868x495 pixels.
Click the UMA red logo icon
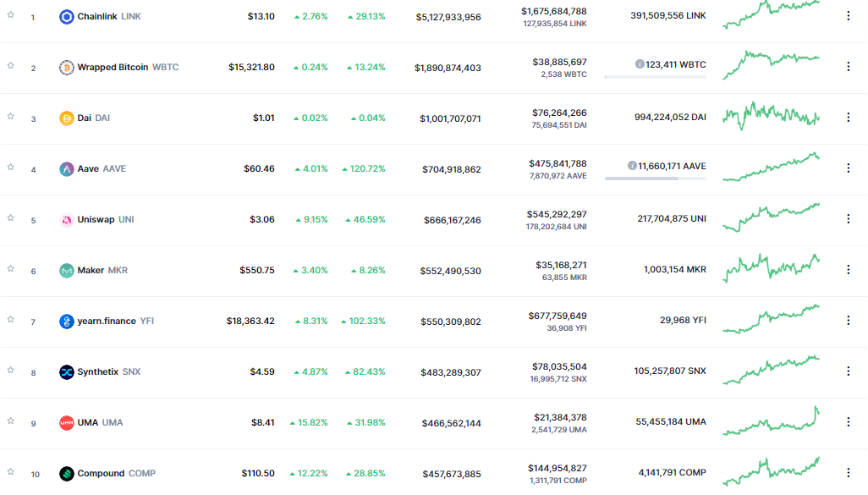pyautogui.click(x=67, y=422)
